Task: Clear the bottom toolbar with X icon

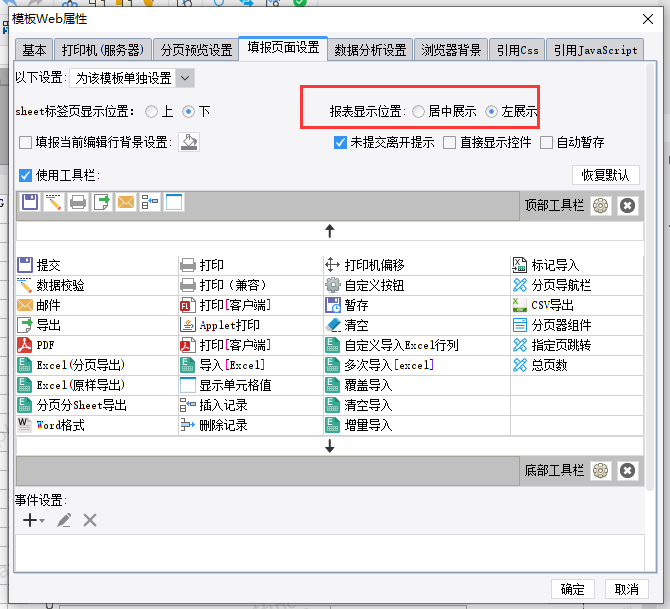Action: click(x=627, y=471)
